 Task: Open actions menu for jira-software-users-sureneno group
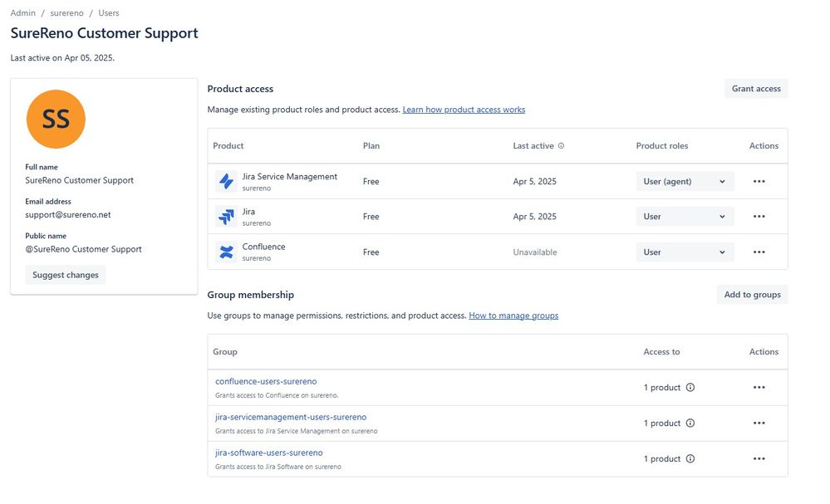click(x=759, y=459)
